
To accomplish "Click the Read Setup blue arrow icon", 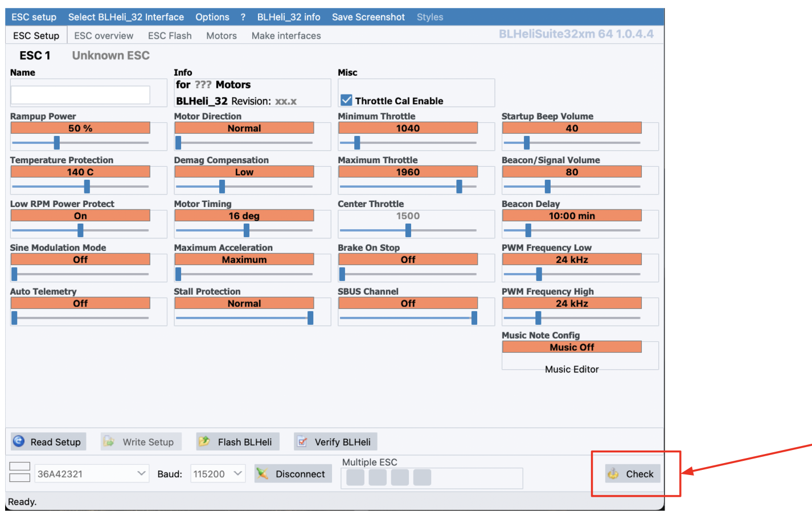I will coord(19,441).
